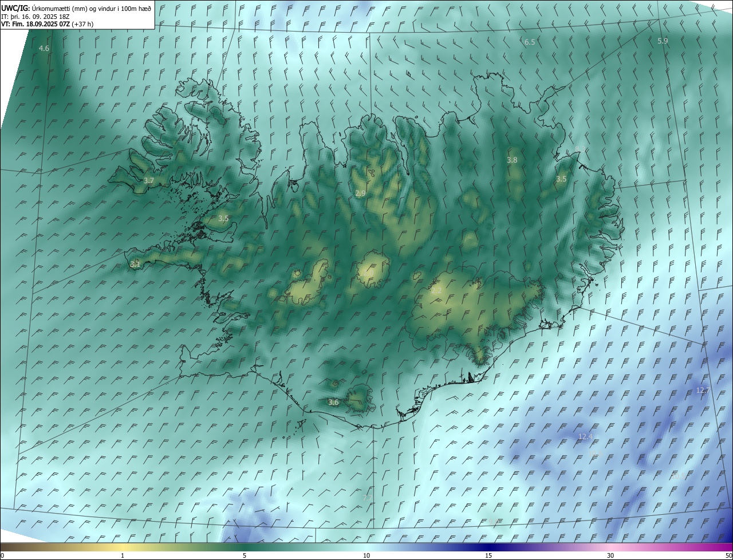Click the 3.8 value label on the map
The height and width of the screenshot is (560, 733).
tap(512, 160)
